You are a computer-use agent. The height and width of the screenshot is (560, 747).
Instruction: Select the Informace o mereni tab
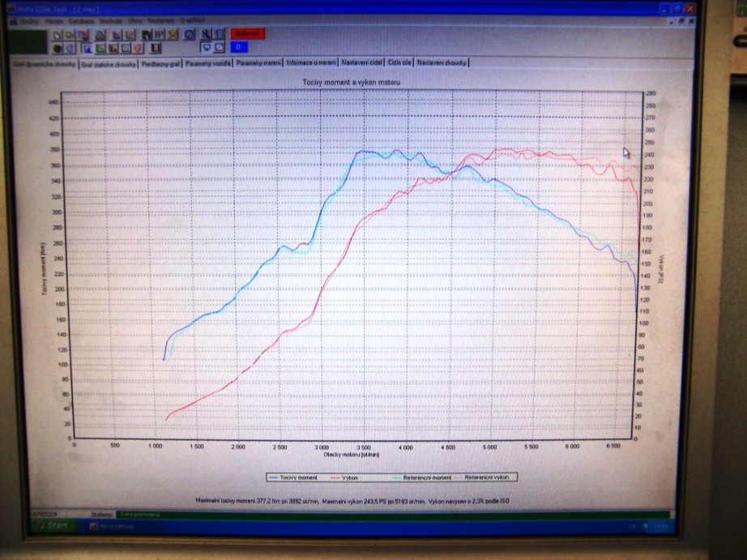(x=311, y=63)
